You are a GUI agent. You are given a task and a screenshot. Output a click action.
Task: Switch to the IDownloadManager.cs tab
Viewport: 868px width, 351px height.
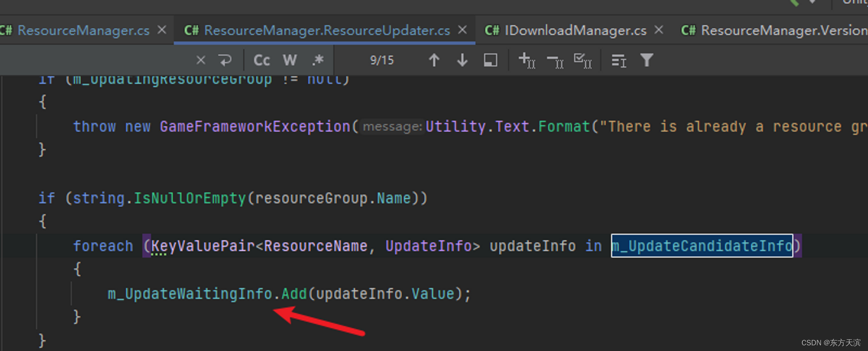pyautogui.click(x=575, y=30)
